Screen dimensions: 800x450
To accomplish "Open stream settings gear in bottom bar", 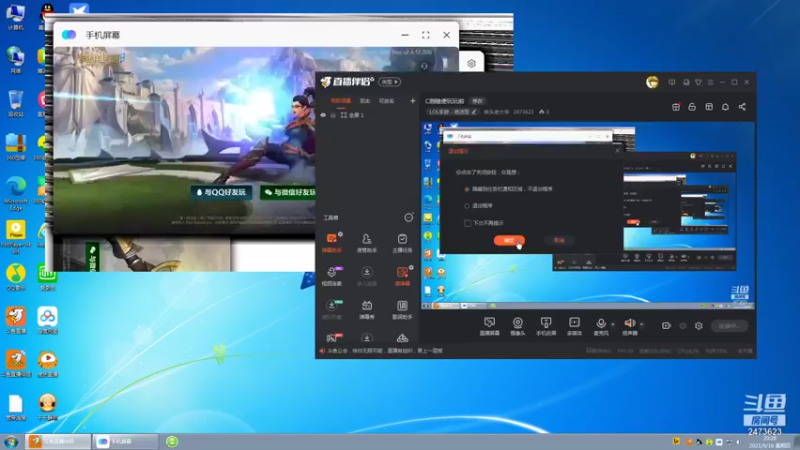I will pyautogui.click(x=698, y=326).
